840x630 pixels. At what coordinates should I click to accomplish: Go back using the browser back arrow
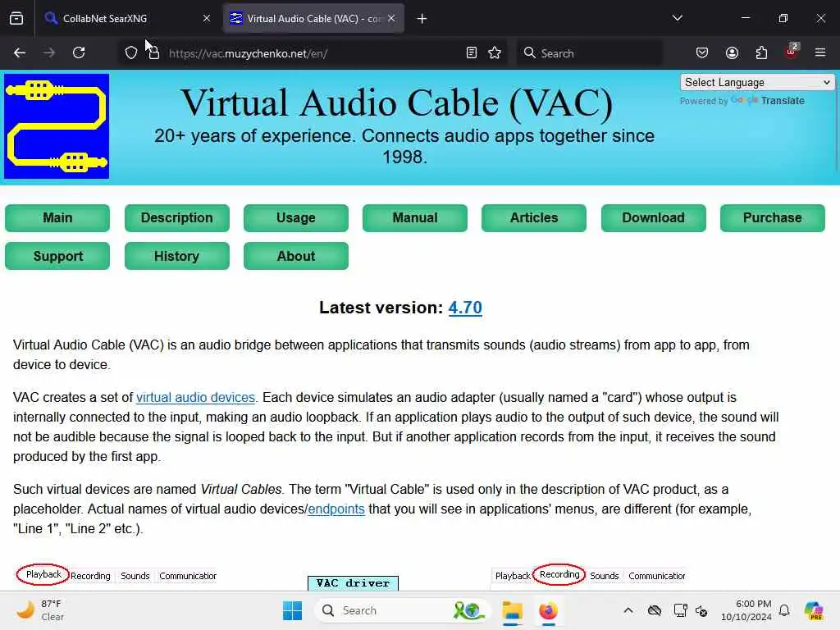tap(20, 52)
